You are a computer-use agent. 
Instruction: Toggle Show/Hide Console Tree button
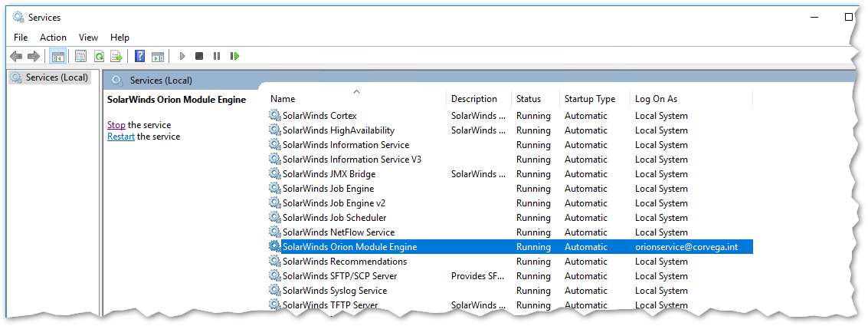tap(57, 56)
